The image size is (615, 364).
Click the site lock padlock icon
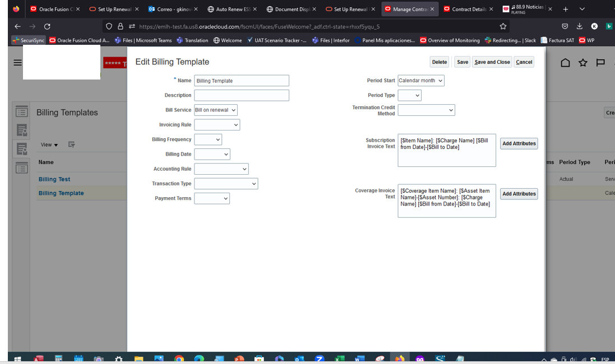tap(121, 26)
